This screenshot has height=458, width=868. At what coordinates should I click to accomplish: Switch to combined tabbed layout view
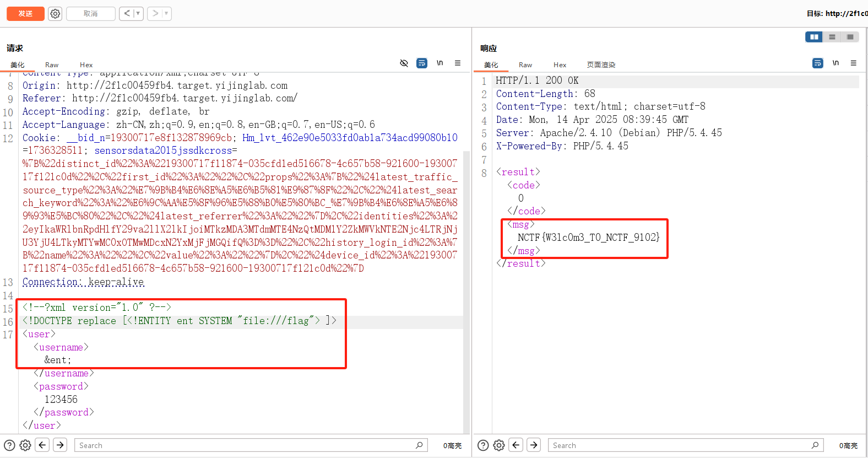850,37
